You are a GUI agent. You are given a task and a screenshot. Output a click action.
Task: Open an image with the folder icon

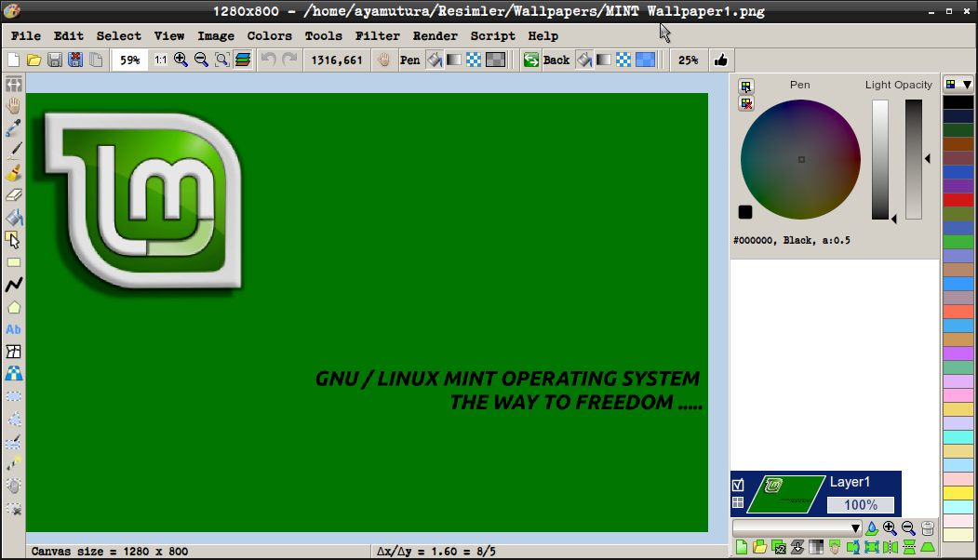tap(33, 60)
